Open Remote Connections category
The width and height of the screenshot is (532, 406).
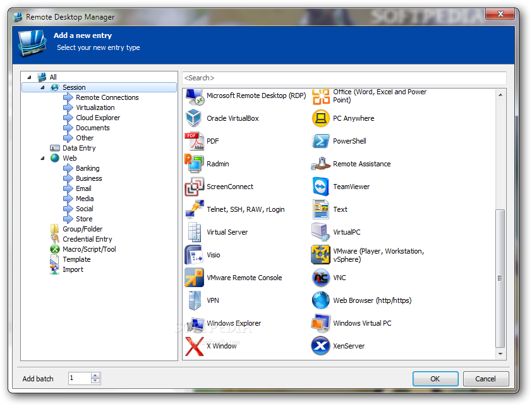pos(107,97)
